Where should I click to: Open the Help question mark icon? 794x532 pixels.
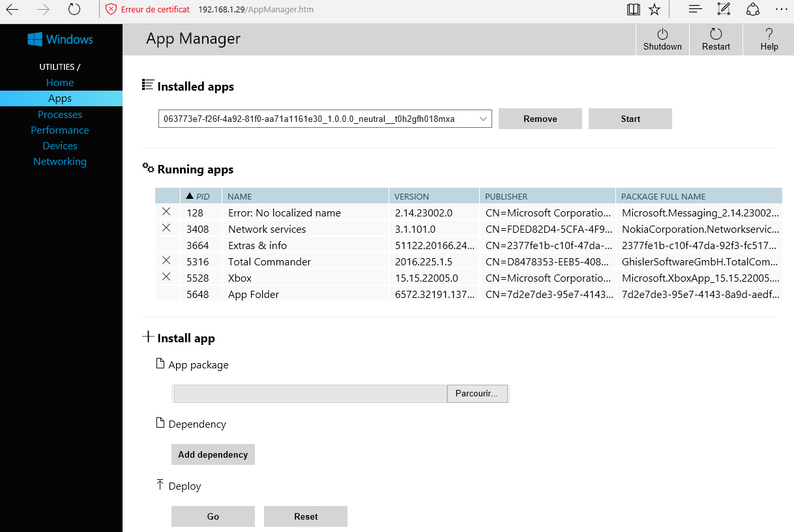click(x=769, y=35)
